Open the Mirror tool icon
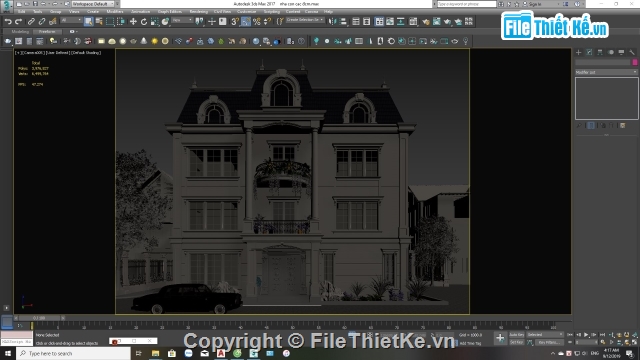 pos(333,21)
